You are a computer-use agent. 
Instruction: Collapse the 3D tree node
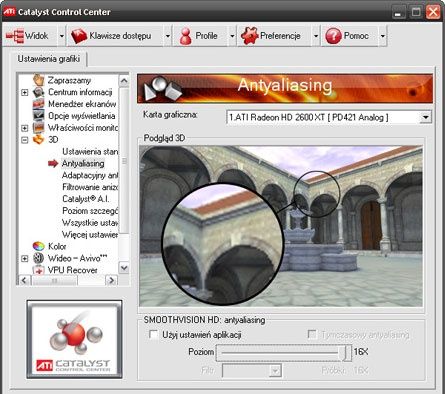click(x=25, y=140)
